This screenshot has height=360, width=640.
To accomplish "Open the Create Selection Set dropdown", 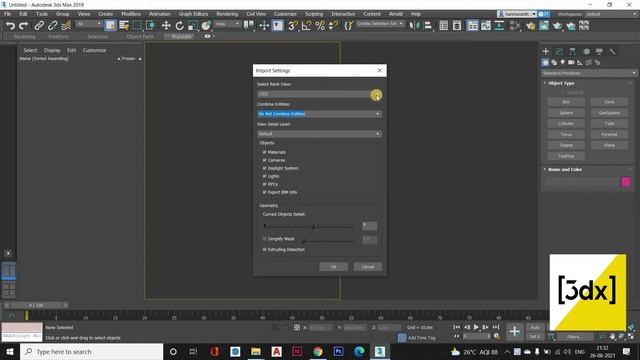I will pyautogui.click(x=380, y=24).
